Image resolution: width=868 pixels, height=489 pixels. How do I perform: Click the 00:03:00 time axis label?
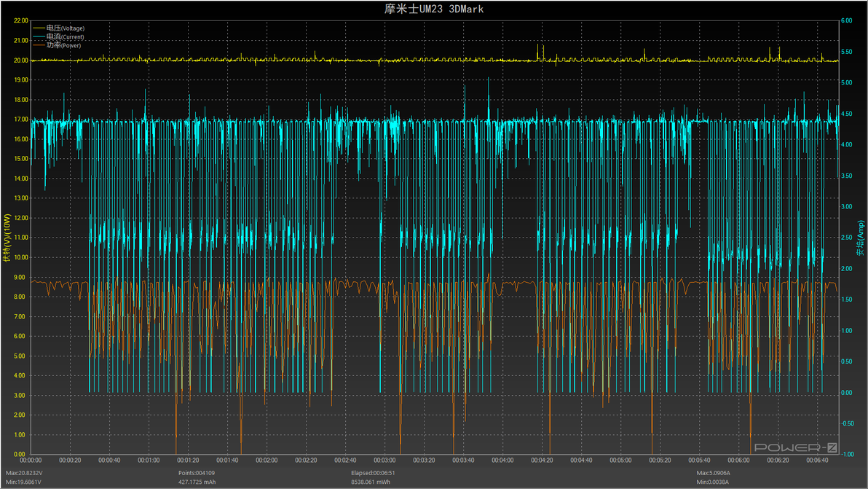(384, 460)
